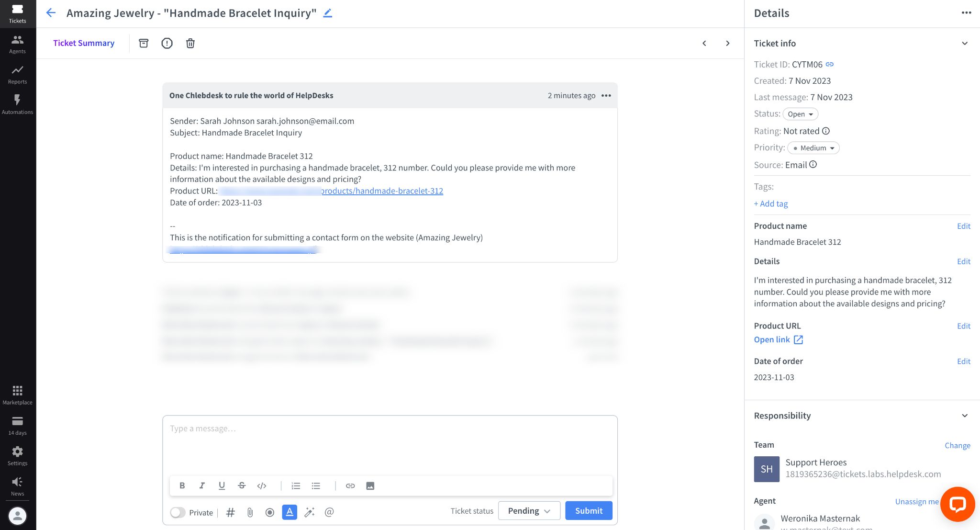Click Add tag to ticket

coord(771,203)
